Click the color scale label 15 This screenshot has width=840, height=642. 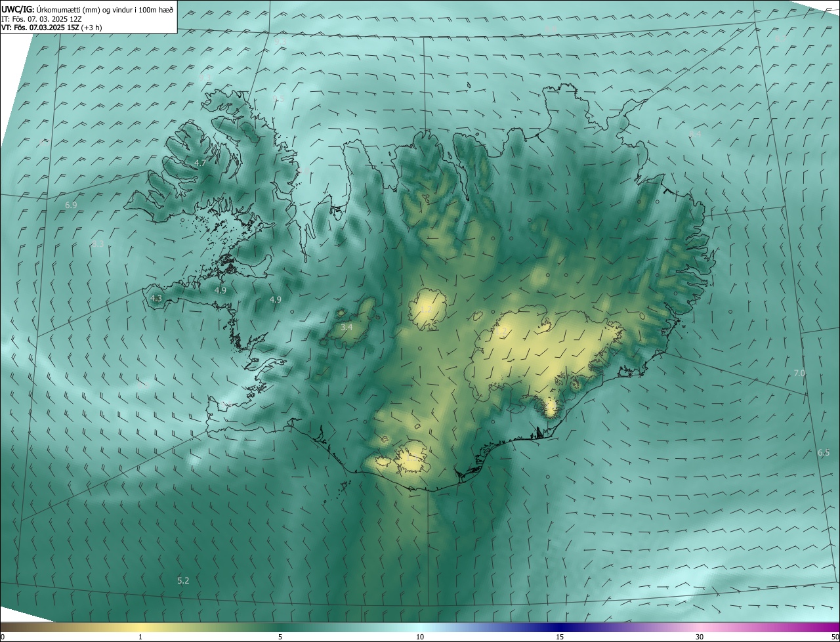[560, 637]
